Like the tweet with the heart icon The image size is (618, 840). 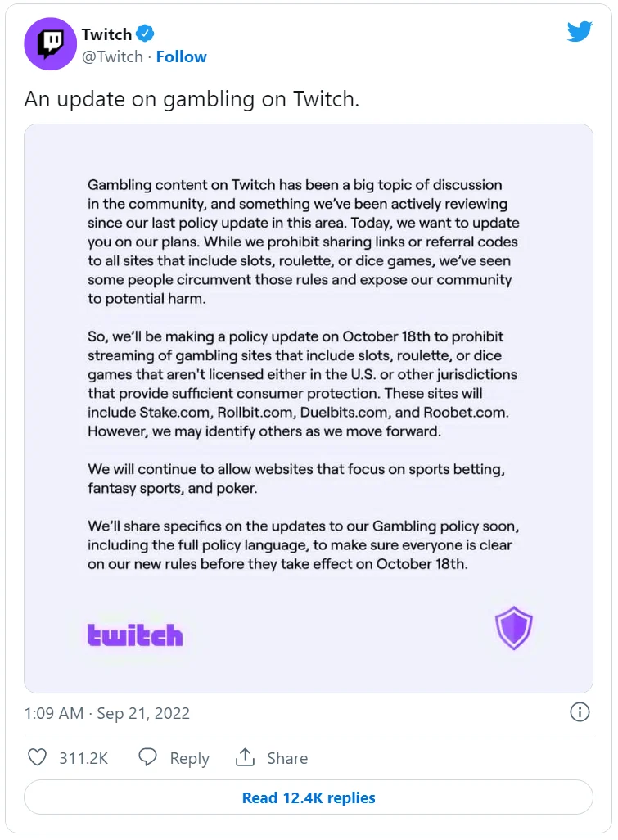[x=37, y=757]
